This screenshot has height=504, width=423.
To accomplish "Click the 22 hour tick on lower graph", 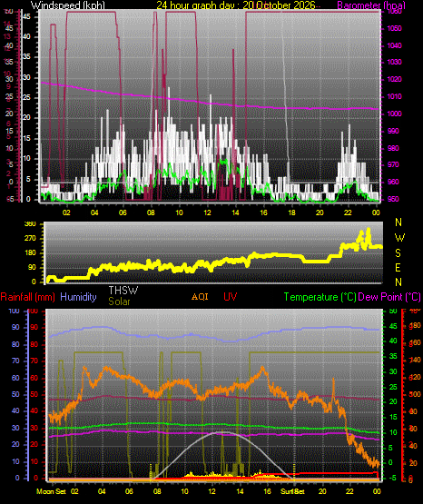I will tap(349, 491).
